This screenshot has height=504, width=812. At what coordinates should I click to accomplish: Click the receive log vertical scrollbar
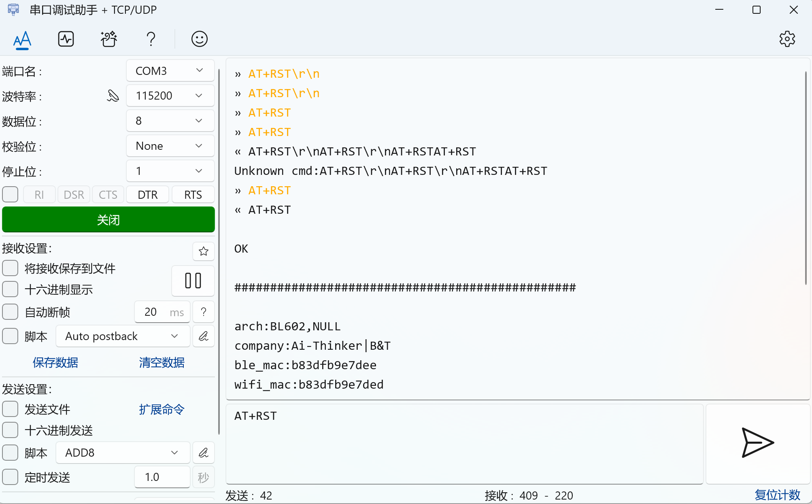coord(806,178)
